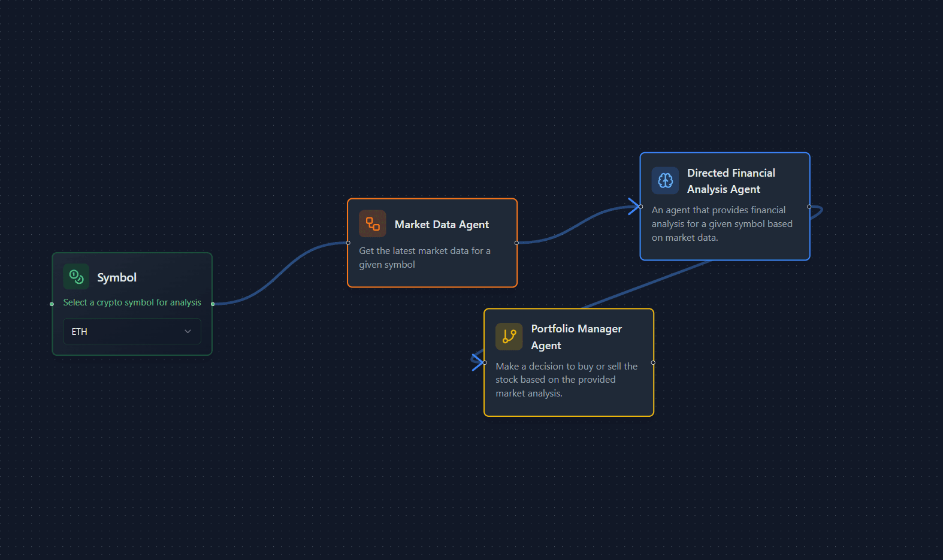943x560 pixels.
Task: Select the Directed Financial Analysis Agent title
Action: click(731, 181)
